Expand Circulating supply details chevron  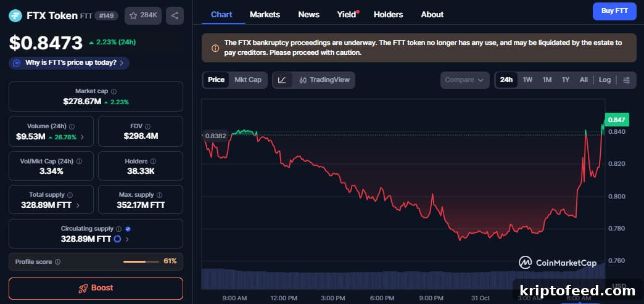(127, 239)
